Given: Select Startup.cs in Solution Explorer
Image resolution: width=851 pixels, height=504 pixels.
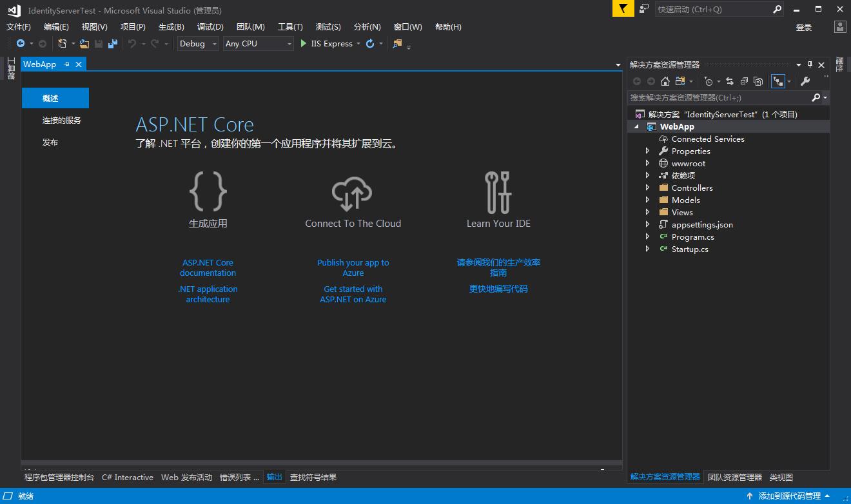Looking at the screenshot, I should (x=689, y=249).
